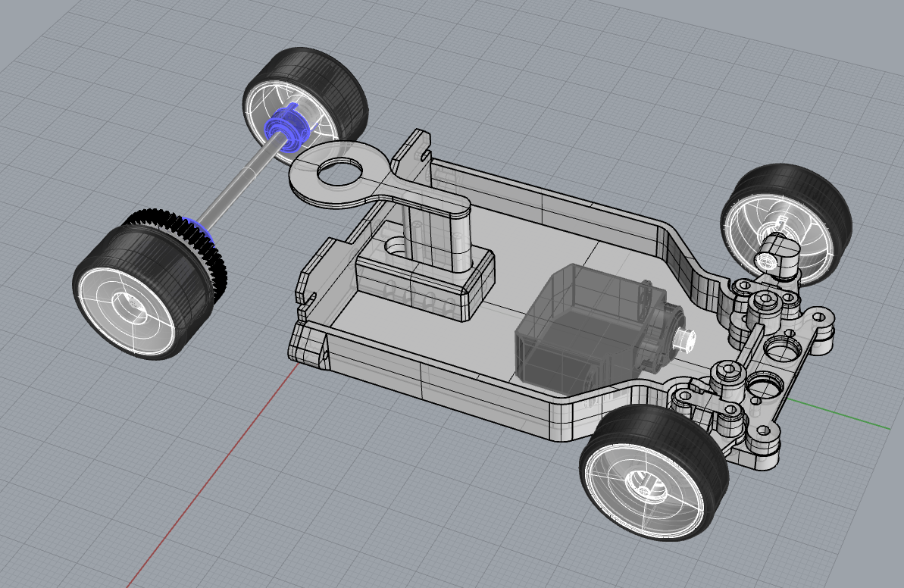Viewport: 904px width, 588px height.
Task: Select the near rear wheel's white rim
Action: coord(126,311)
